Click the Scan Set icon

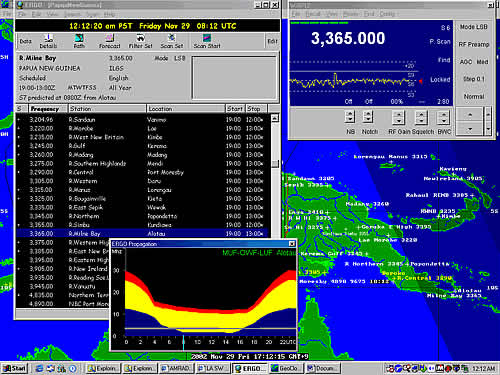pos(172,41)
